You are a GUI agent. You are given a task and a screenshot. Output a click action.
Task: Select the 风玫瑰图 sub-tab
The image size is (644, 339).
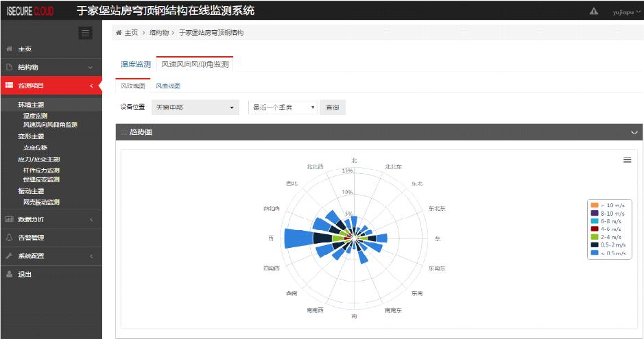[132, 86]
